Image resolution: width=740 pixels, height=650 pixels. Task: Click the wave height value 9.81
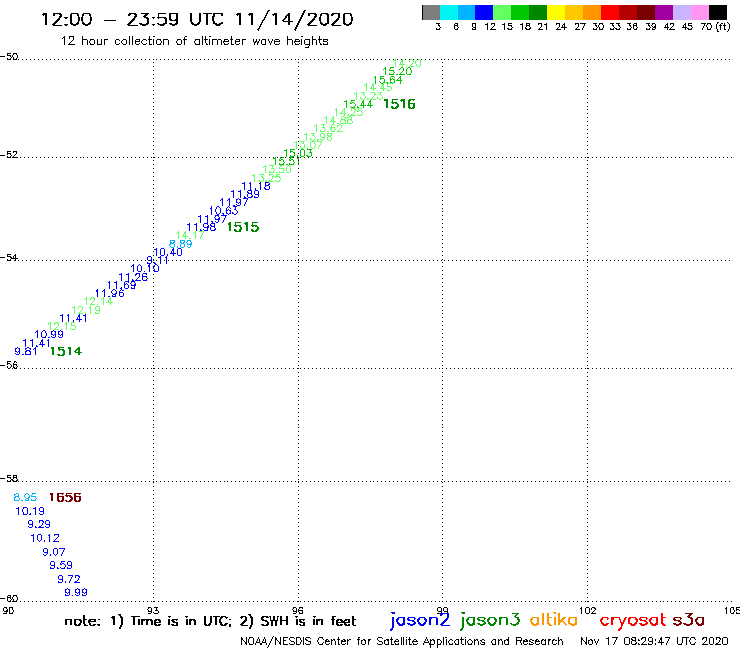tap(26, 351)
